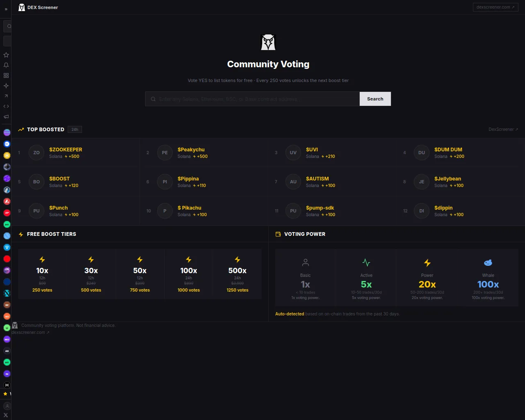The width and height of the screenshot is (525, 420).
Task: Open the $dippin token card
Action: [x=461, y=211]
